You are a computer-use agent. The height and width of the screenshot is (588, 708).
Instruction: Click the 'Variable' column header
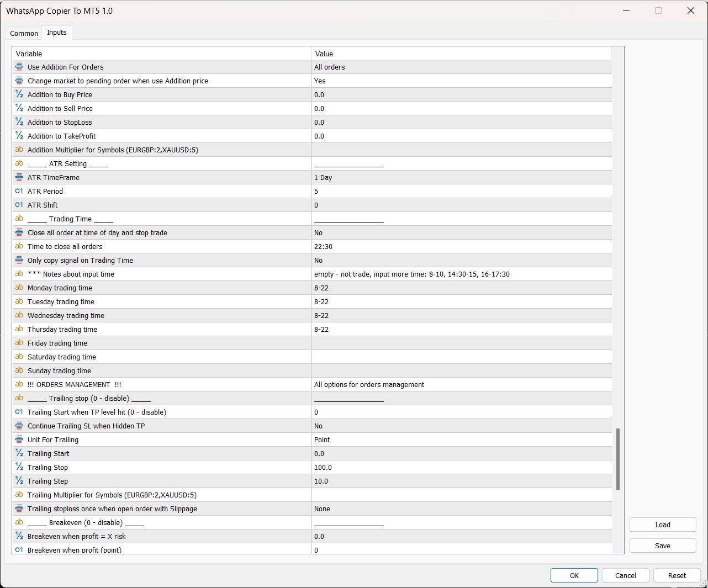[x=162, y=54]
